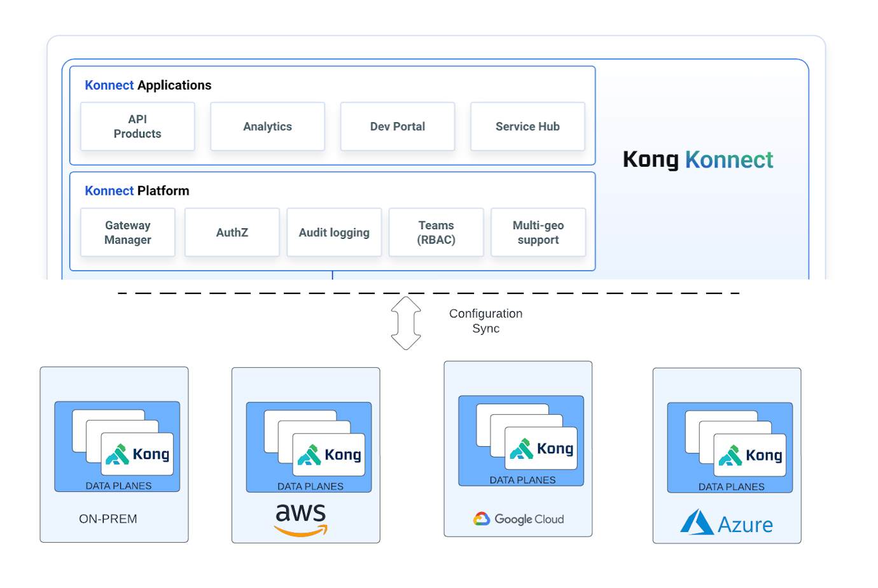Select Teams (RBAC) in Konnect Platform
The image size is (878, 588).
[436, 232]
